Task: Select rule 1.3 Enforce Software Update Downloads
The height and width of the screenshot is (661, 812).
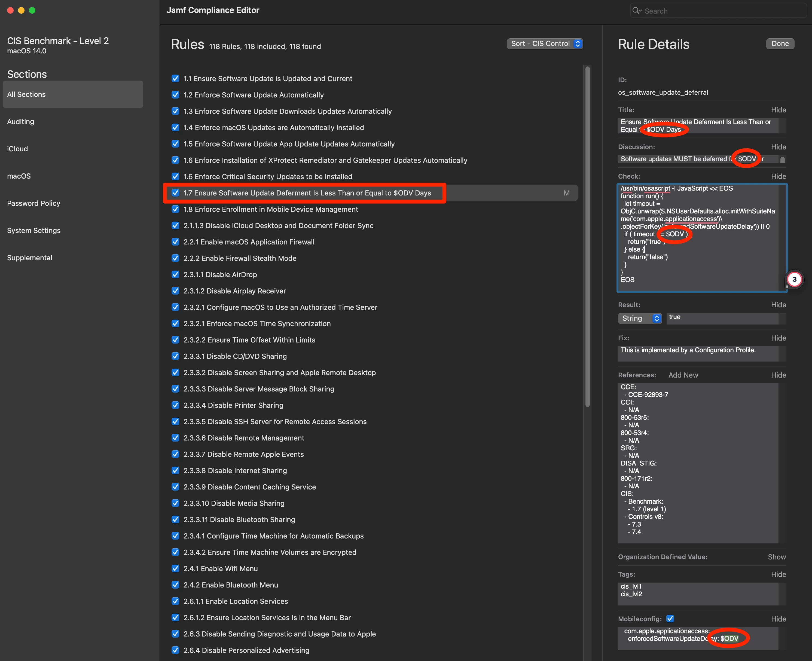Action: 288,111
